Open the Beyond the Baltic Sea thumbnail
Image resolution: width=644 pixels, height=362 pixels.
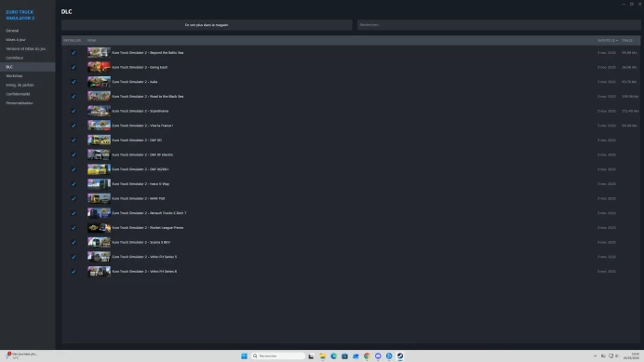click(99, 53)
